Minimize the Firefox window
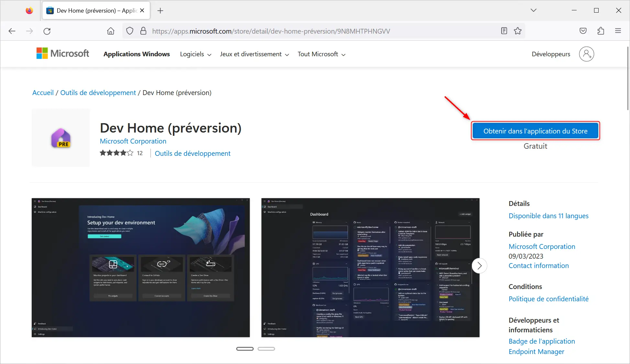This screenshot has width=630, height=364. coord(574,10)
